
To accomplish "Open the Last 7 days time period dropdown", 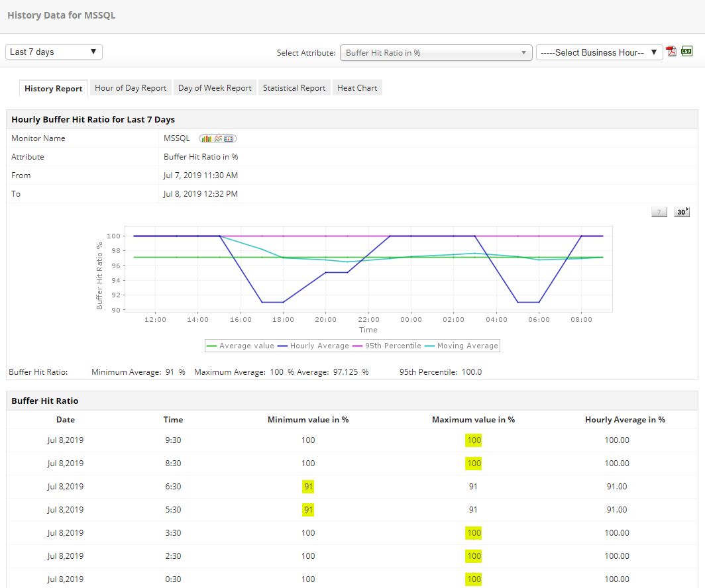I will tap(53, 52).
